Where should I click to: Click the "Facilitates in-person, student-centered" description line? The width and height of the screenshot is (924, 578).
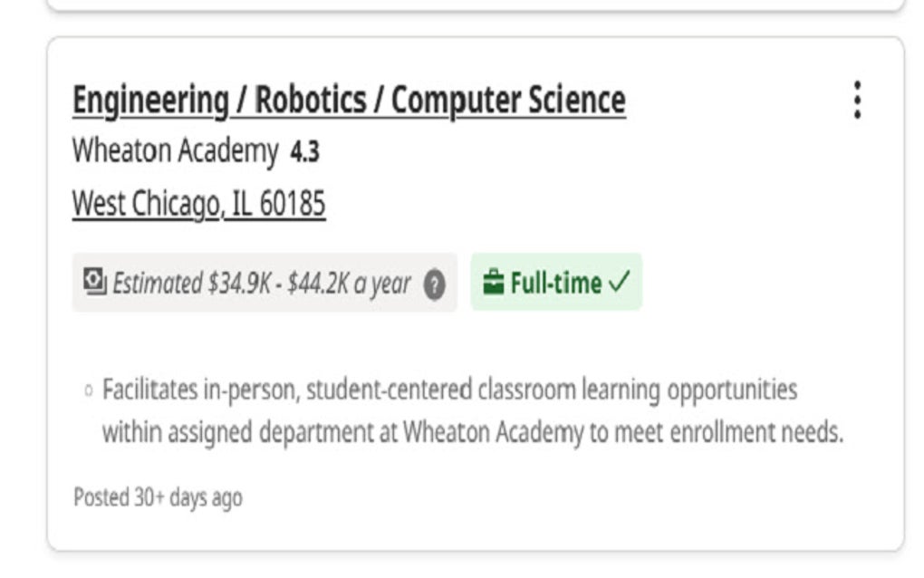click(x=449, y=390)
